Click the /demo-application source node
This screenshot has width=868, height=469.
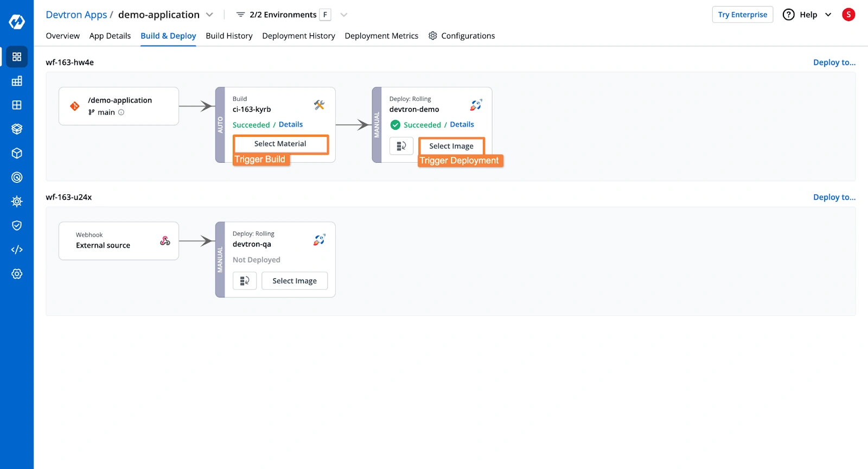pyautogui.click(x=119, y=106)
